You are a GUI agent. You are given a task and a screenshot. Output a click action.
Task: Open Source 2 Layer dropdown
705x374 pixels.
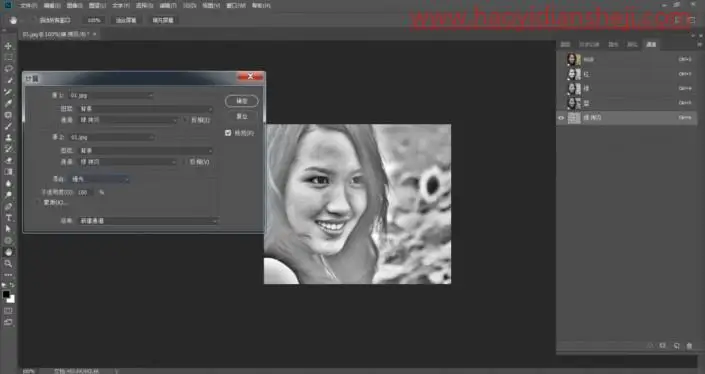[x=145, y=151]
